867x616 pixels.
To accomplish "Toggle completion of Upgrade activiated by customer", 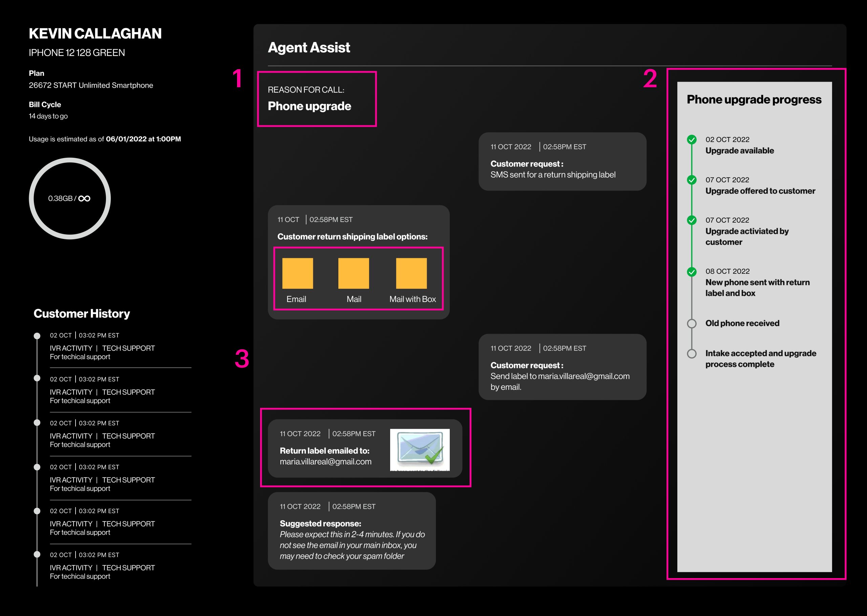I will coord(692,220).
